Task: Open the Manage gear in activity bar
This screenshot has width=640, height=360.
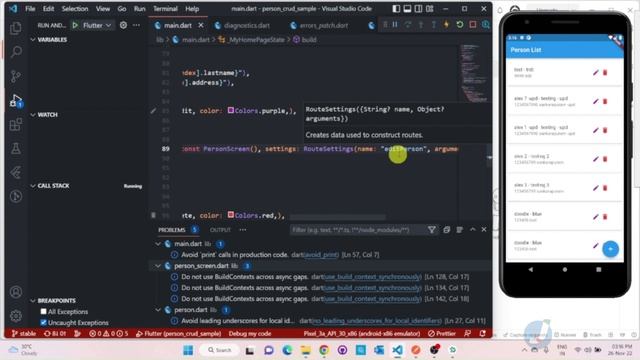Action: pyautogui.click(x=16, y=316)
